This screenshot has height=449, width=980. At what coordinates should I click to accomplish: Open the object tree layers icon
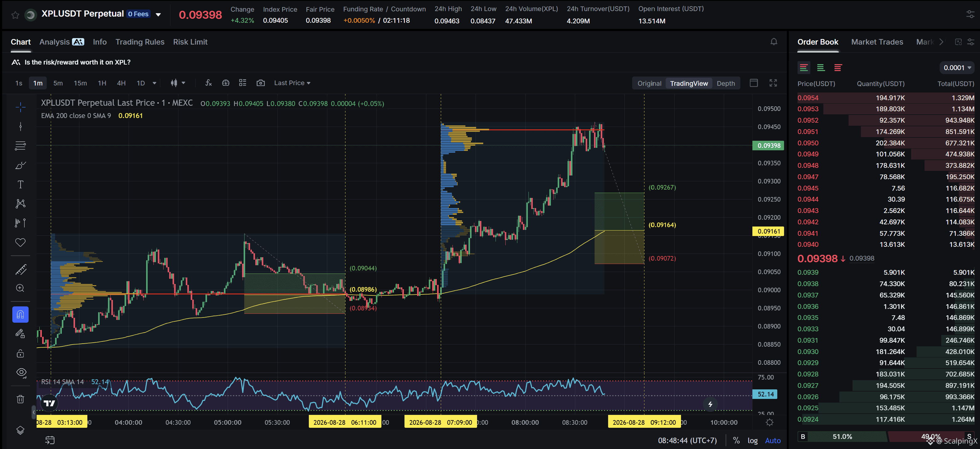(21, 430)
